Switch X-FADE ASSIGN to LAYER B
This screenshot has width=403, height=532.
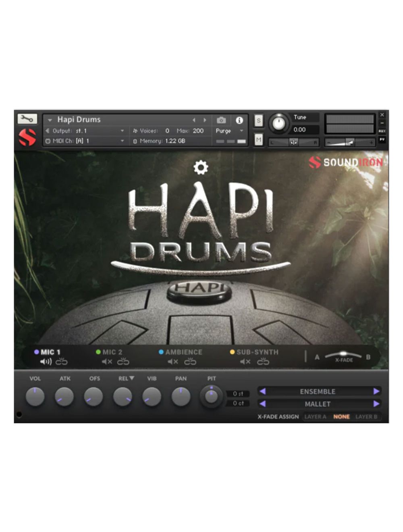pyautogui.click(x=366, y=417)
